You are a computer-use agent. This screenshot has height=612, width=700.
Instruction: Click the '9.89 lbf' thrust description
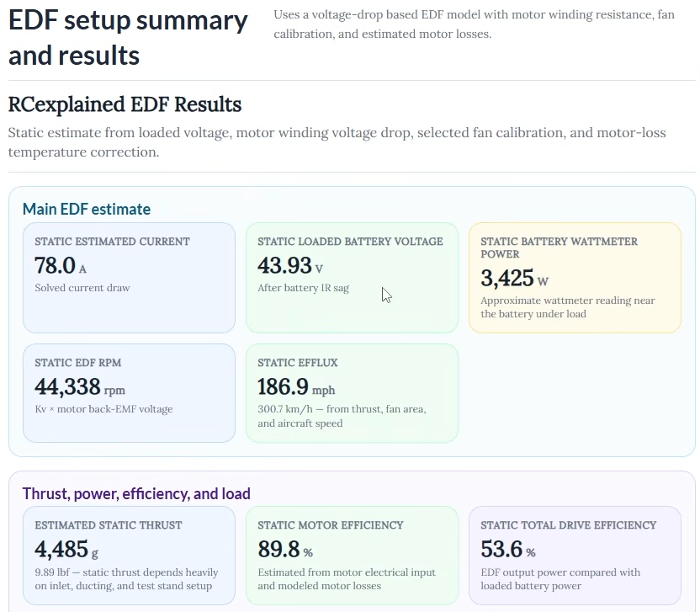126,579
